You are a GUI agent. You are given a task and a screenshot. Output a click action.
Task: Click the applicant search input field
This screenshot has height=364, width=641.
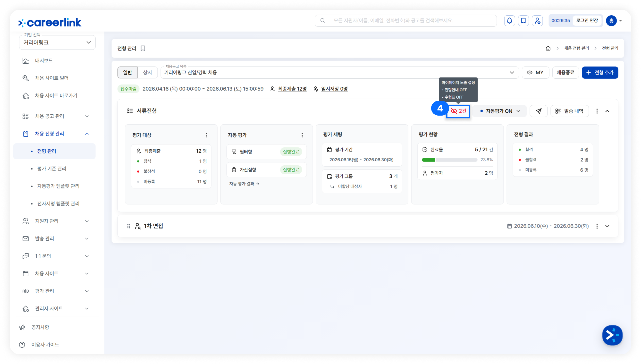pos(405,20)
